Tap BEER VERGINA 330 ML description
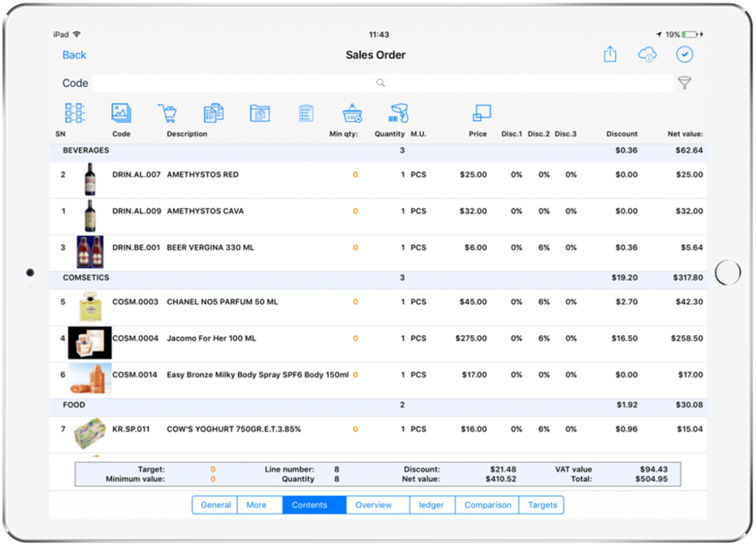 210,248
